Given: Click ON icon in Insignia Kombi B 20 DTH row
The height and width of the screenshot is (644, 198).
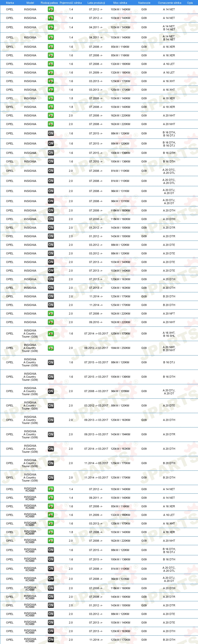Looking at the screenshot, I should coord(51,640).
